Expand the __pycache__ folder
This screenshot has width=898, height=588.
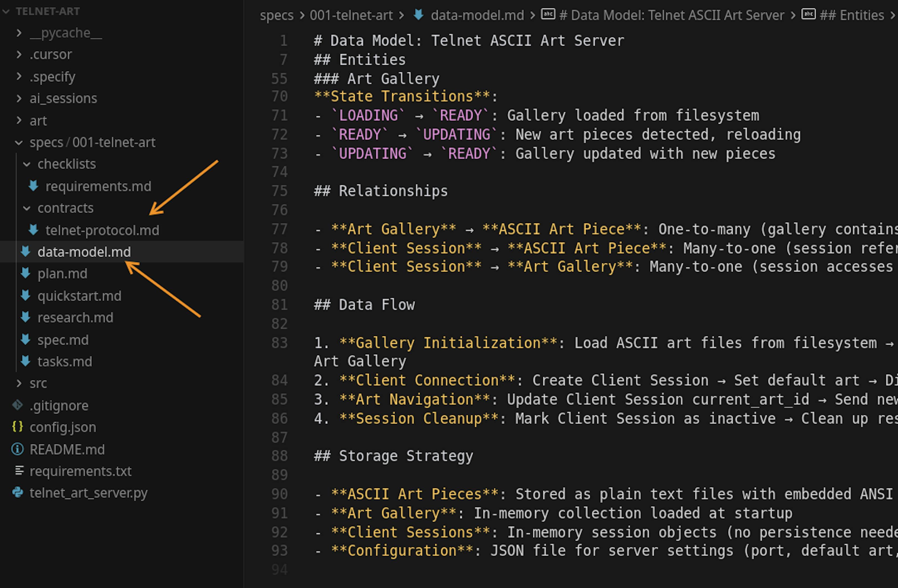19,32
